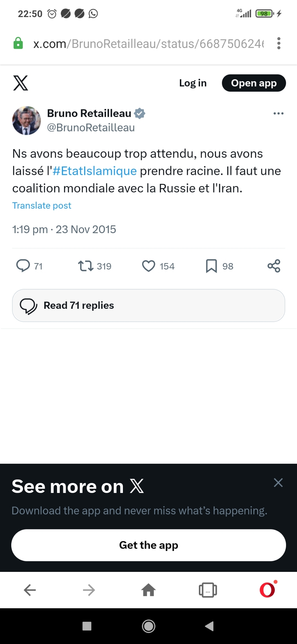
Task: Bookmark this post
Action: coord(211,266)
